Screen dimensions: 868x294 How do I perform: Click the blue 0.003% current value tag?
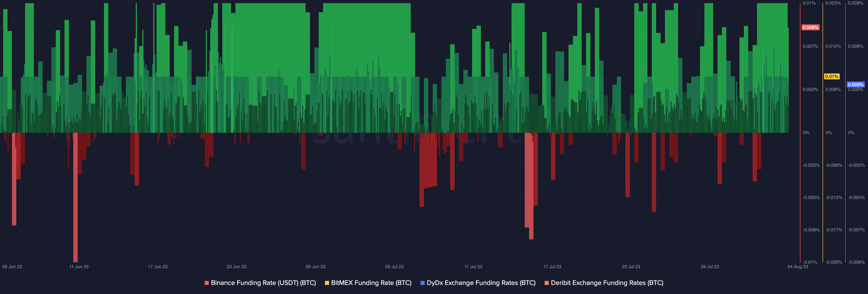click(x=856, y=85)
